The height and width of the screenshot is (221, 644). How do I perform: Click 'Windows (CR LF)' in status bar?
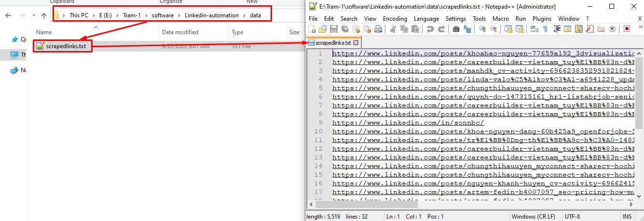tap(534, 217)
